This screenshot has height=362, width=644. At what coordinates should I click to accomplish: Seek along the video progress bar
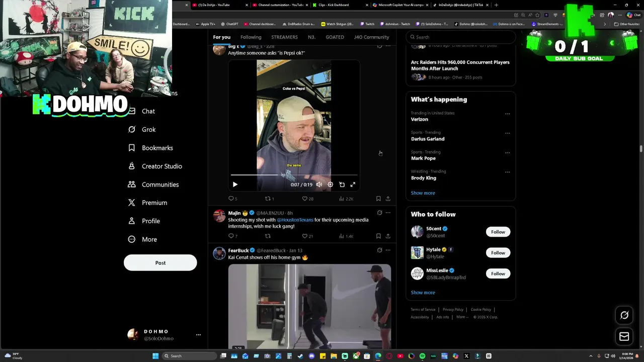click(294, 175)
